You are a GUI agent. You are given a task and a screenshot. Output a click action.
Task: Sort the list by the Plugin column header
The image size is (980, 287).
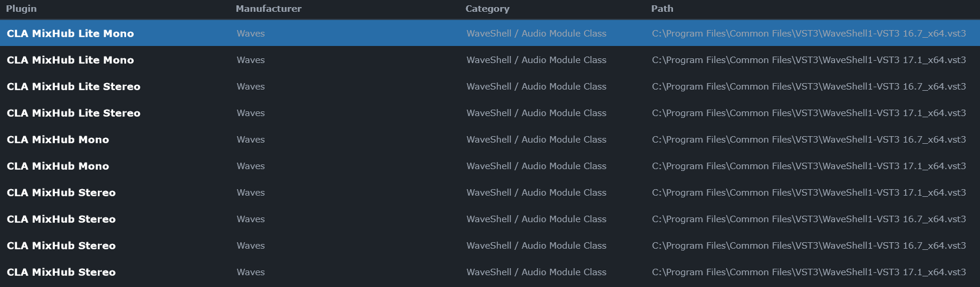pos(21,9)
